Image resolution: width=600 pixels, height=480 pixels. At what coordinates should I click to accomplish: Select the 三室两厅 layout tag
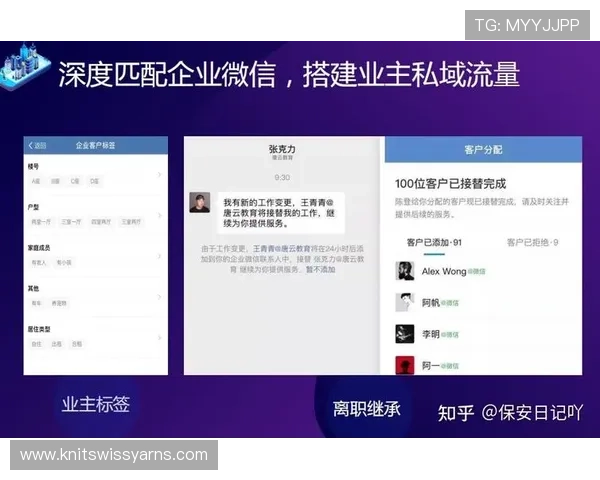[131, 222]
